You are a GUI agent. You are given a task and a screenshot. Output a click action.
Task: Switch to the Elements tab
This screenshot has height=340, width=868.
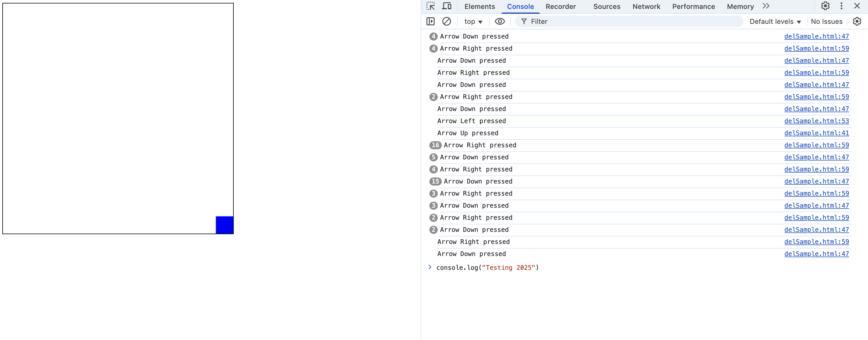[x=479, y=6]
